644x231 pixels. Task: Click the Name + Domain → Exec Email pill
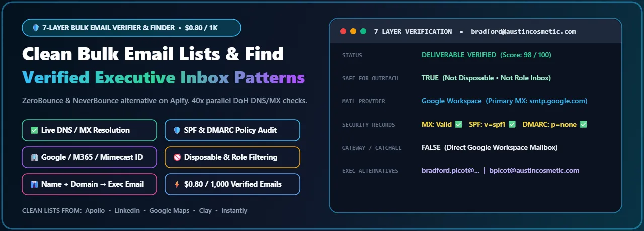pos(90,184)
